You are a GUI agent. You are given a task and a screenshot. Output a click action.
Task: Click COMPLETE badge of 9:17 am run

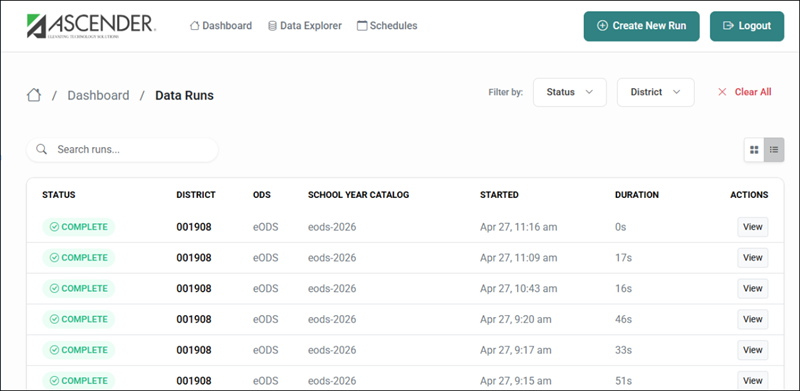(79, 350)
